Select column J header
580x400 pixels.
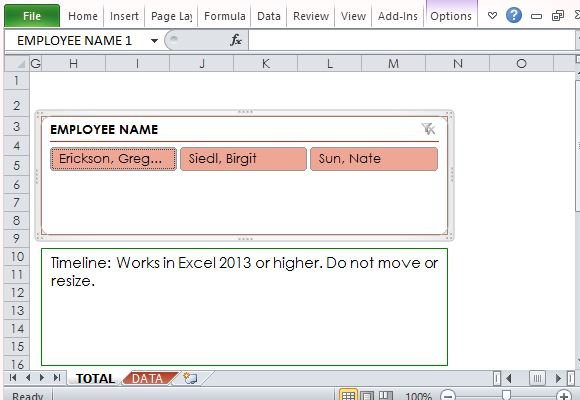(202, 64)
